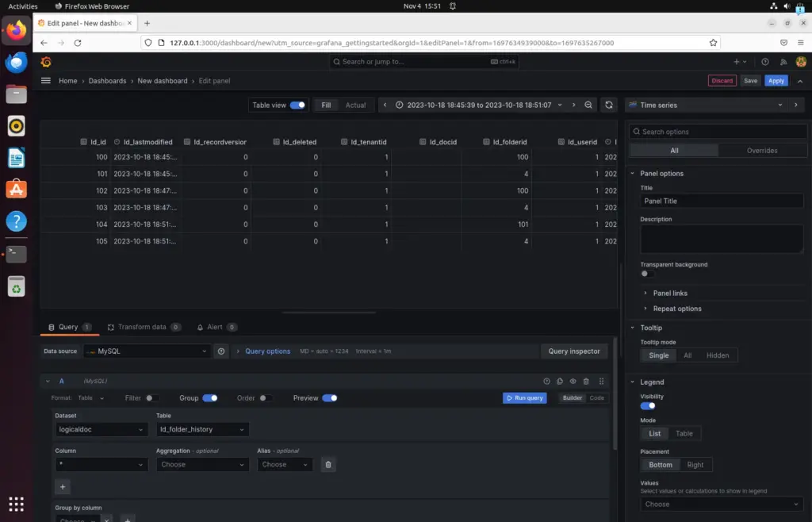The image size is (812, 522).
Task: Open the ld_folder_history Table dropdown
Action: point(202,429)
